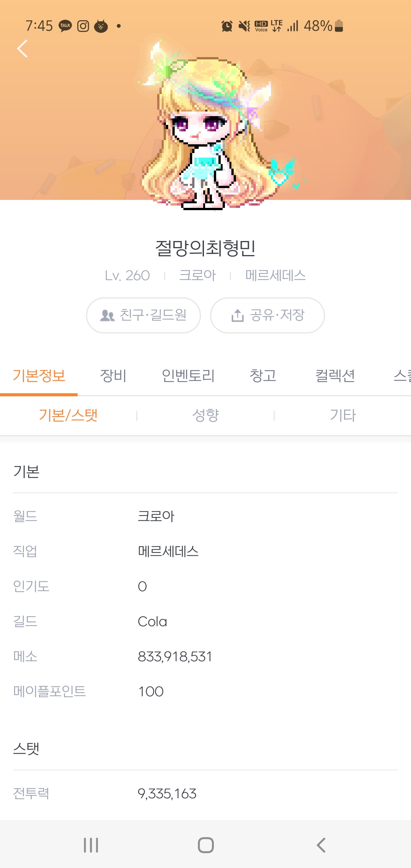The image size is (411, 868).
Task: Tap the battery status icon
Action: (x=339, y=26)
